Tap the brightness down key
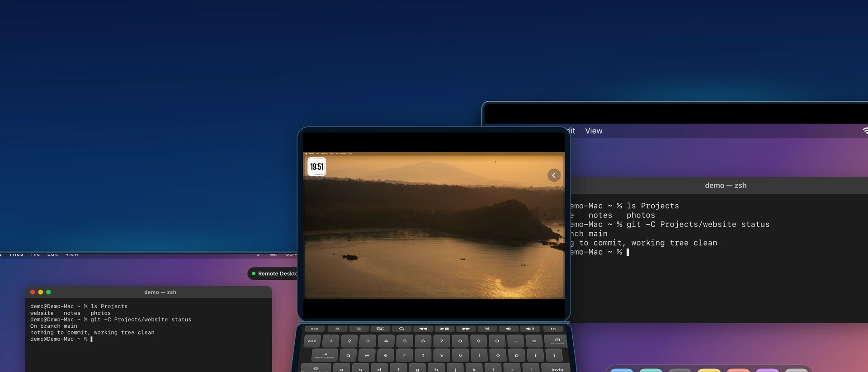The height and width of the screenshot is (372, 868). (x=337, y=329)
